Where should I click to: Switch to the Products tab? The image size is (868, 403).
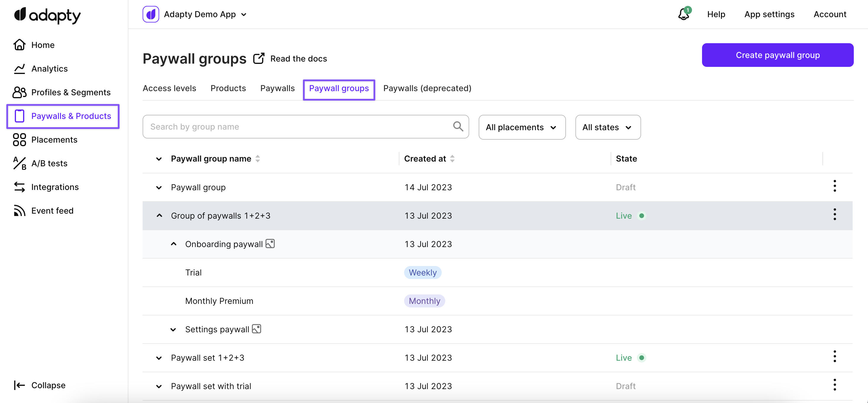228,88
